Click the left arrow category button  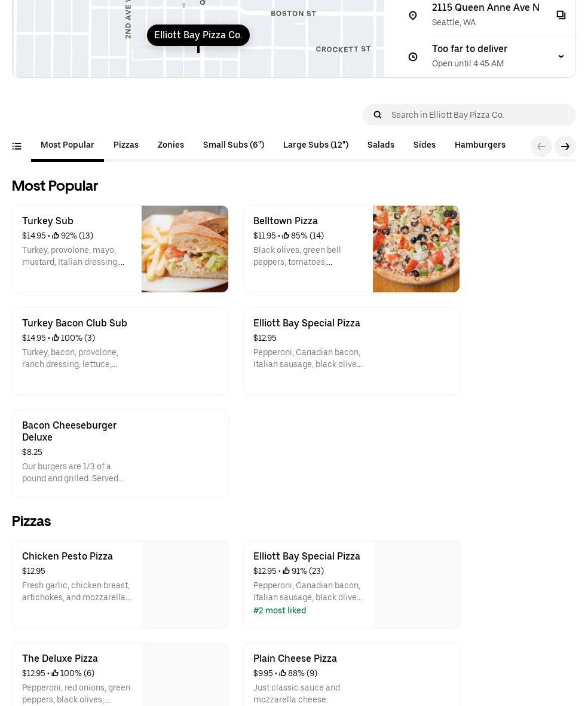(x=541, y=146)
